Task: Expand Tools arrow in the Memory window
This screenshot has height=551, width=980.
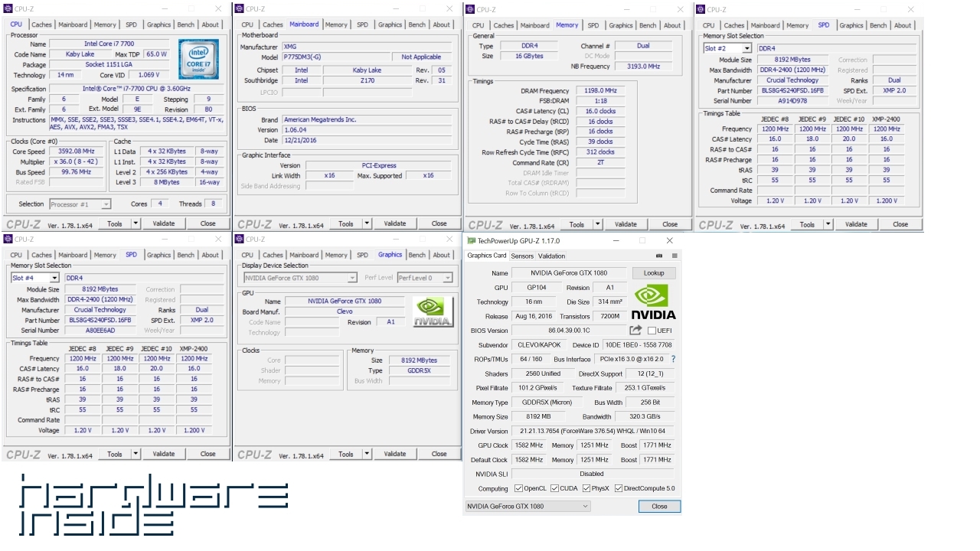Action: pos(598,224)
